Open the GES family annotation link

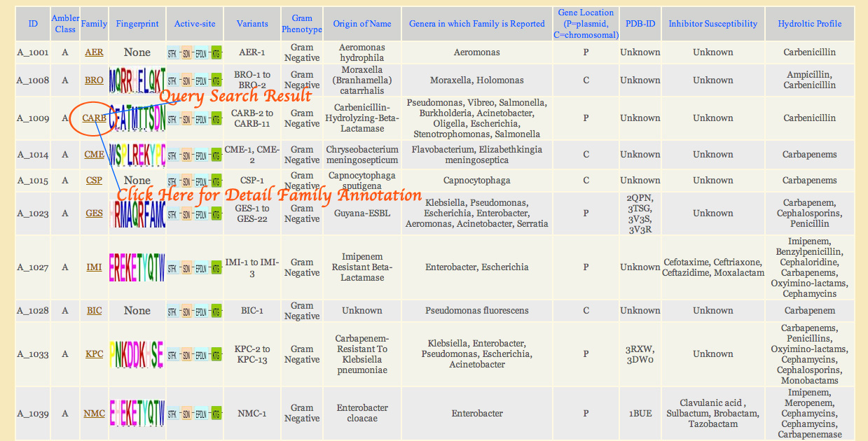click(94, 213)
